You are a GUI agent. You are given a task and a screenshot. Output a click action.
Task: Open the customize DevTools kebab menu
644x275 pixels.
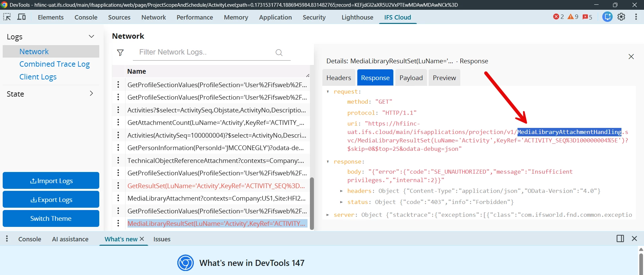pos(636,17)
